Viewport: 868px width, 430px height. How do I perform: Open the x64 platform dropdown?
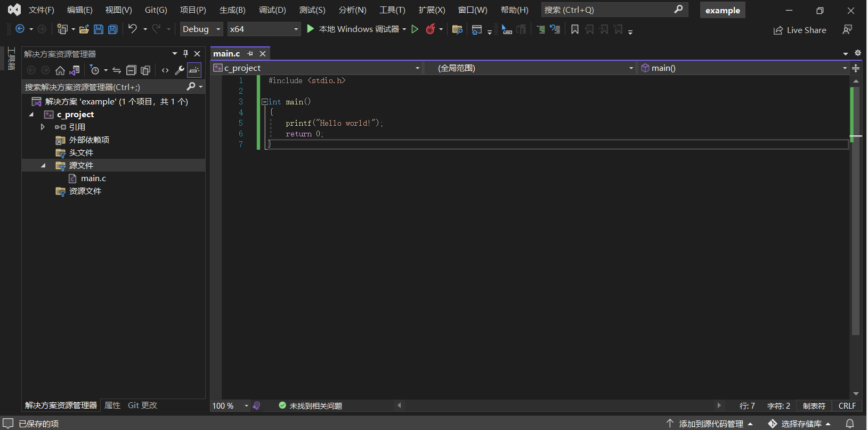pos(264,29)
